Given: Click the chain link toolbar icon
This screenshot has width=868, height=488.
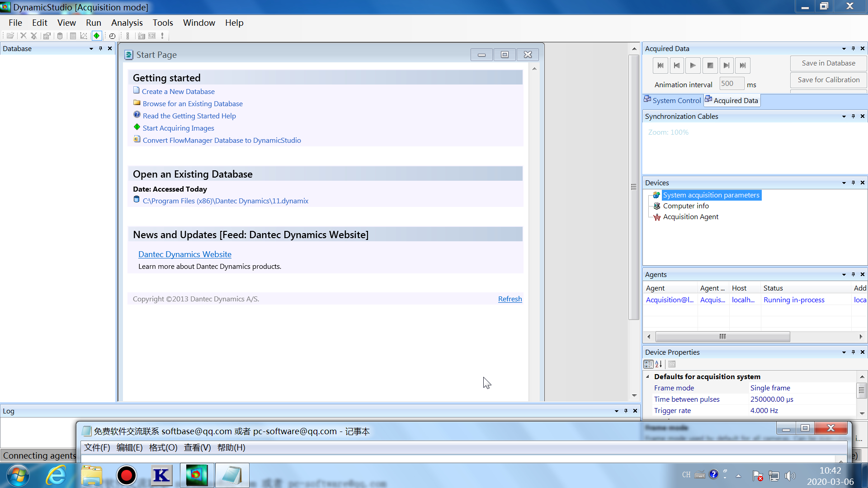Looking at the screenshot, I should [x=128, y=36].
